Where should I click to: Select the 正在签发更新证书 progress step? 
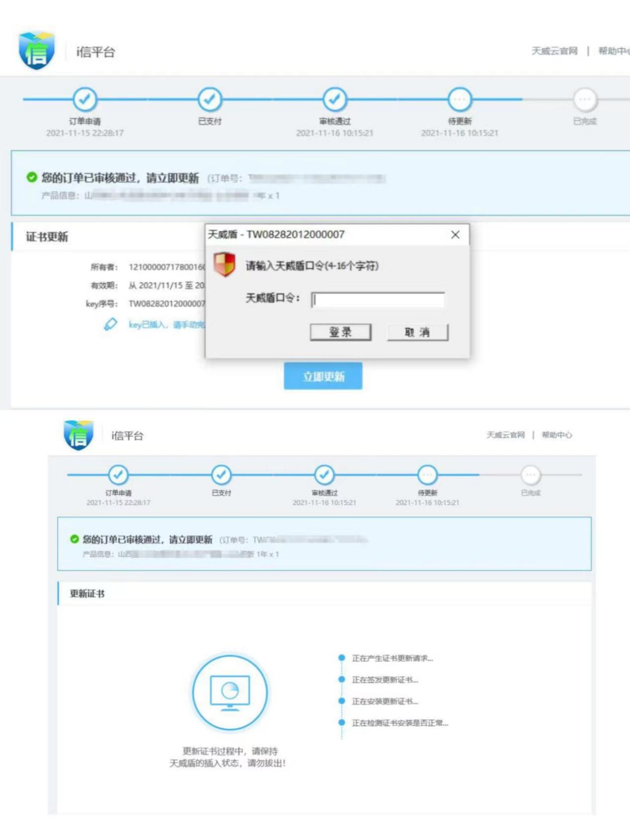pyautogui.click(x=385, y=680)
